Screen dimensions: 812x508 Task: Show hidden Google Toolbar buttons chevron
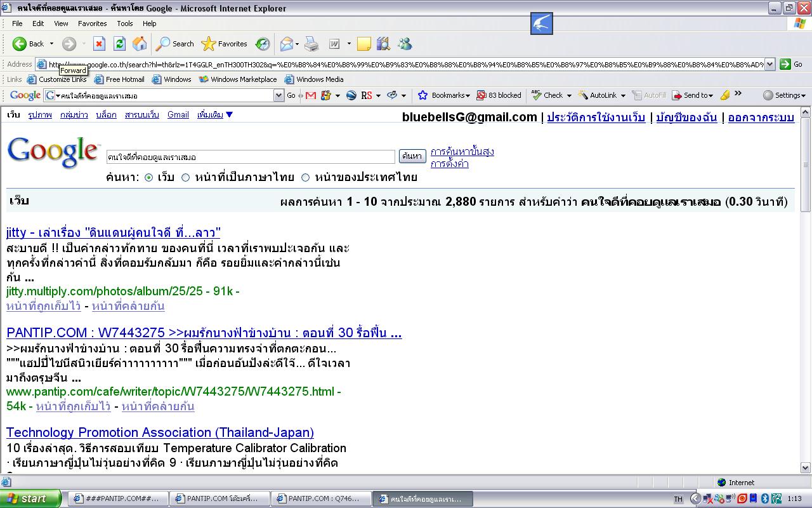738,94
